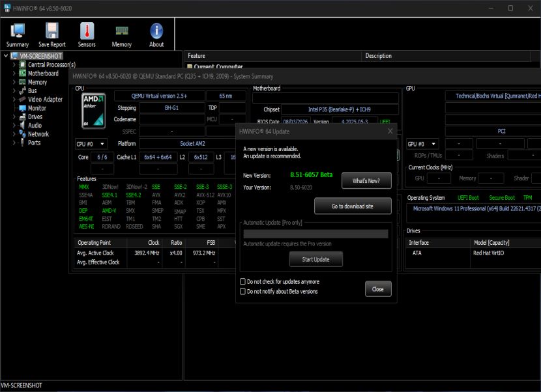Click the 3892.4 MHz clock value
The width and height of the screenshot is (541, 392).
coord(147,253)
